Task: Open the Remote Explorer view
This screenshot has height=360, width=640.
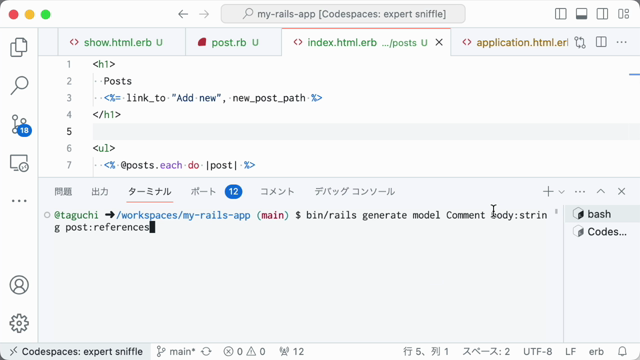Action: (19, 163)
